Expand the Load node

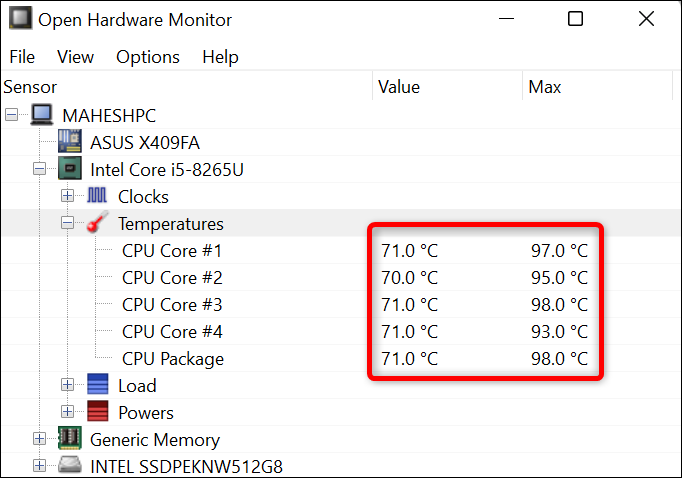68,385
